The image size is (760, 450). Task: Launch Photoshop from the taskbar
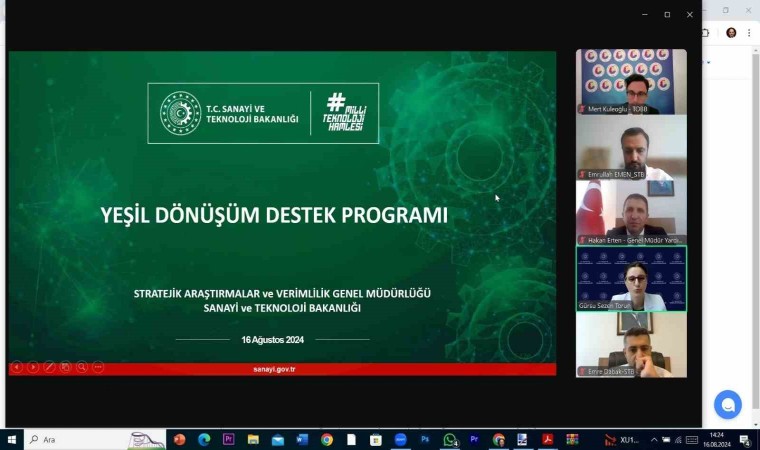[x=425, y=439]
